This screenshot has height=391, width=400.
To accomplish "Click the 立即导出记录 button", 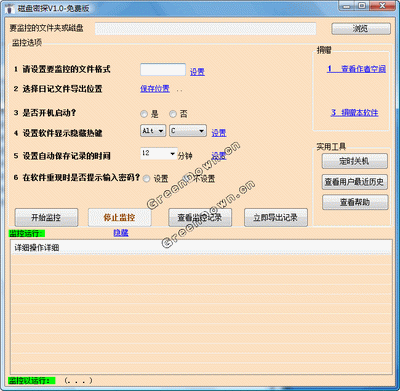I will pos(276,218).
